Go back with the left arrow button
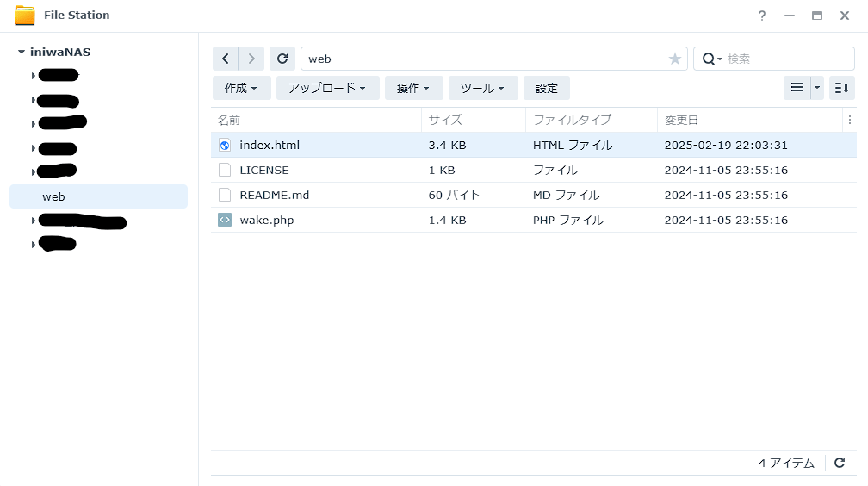 click(x=226, y=59)
